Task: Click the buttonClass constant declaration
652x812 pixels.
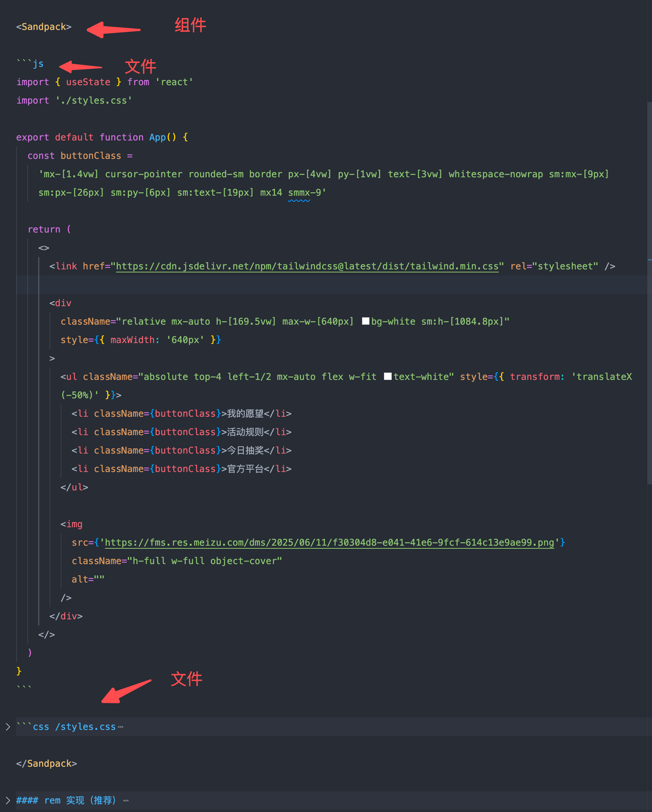Action: 91,156
